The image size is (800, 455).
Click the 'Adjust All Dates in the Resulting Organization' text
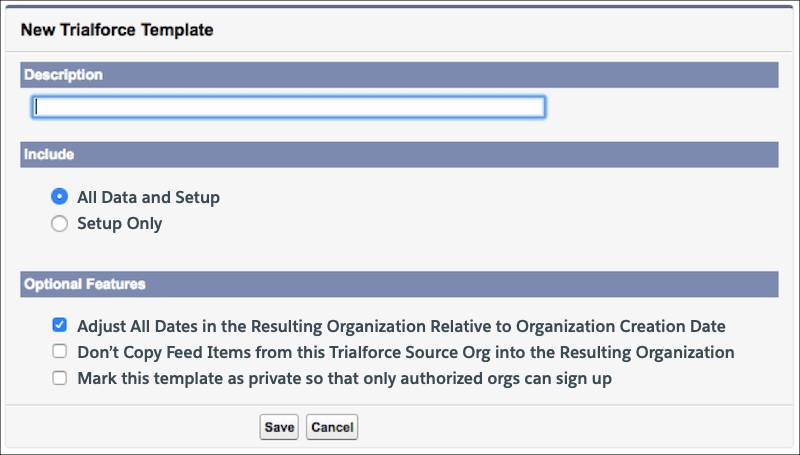(x=252, y=326)
